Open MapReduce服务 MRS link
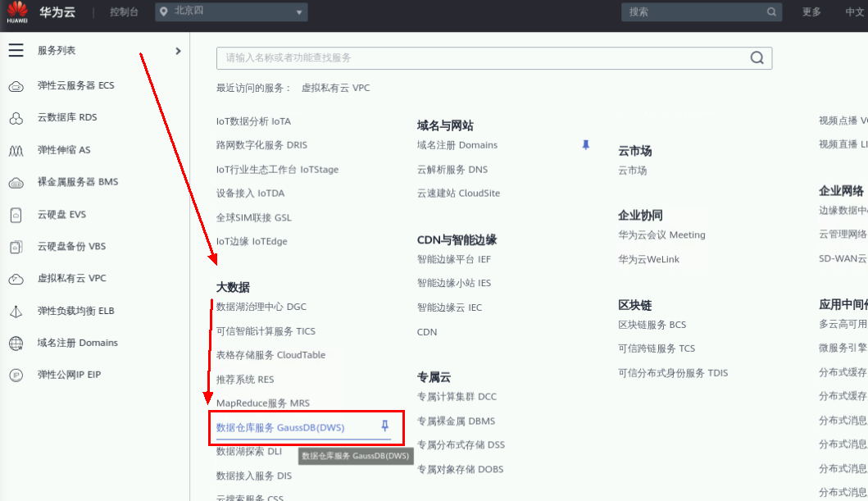Image resolution: width=868 pixels, height=501 pixels. 263,403
